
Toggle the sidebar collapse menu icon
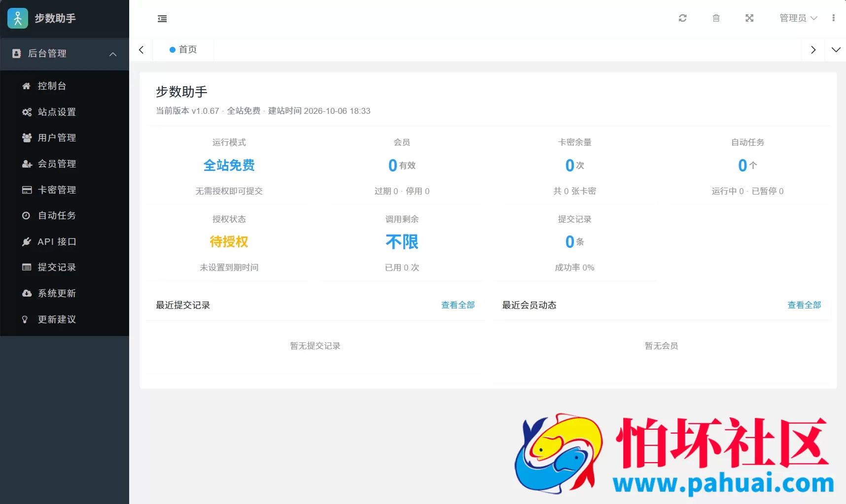point(162,19)
